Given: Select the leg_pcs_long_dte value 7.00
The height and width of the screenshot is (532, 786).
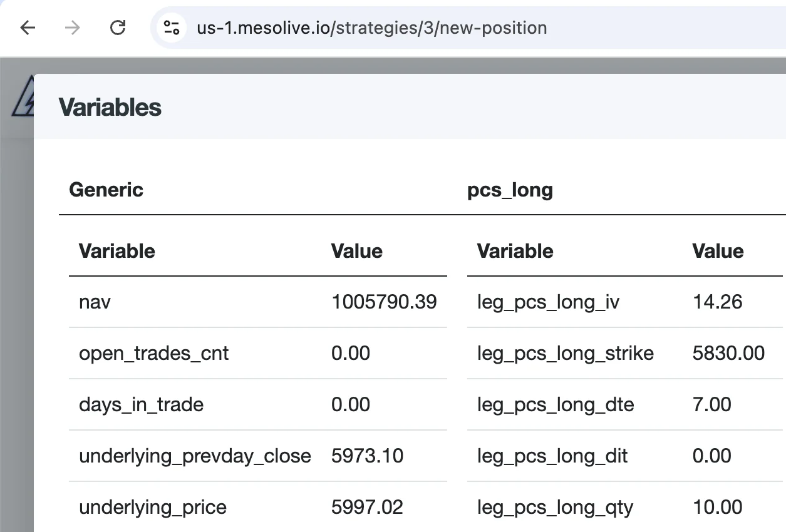Looking at the screenshot, I should 711,404.
